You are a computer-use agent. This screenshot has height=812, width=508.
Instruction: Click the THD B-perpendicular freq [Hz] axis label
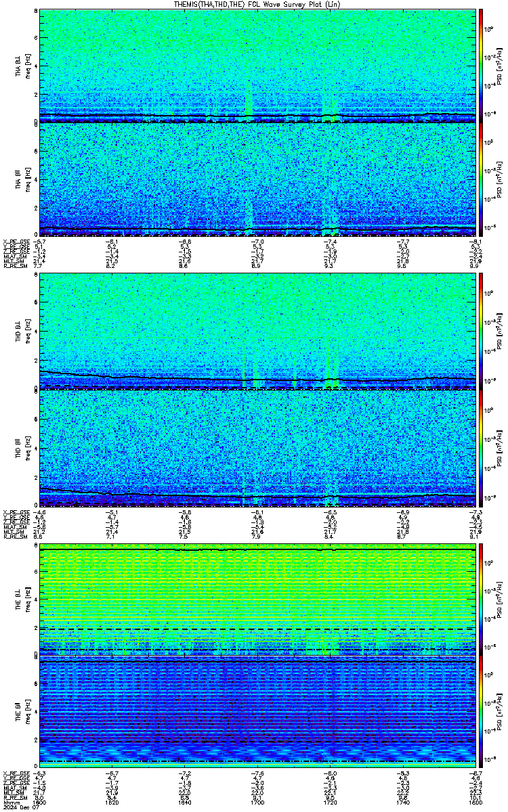pyautogui.click(x=26, y=332)
